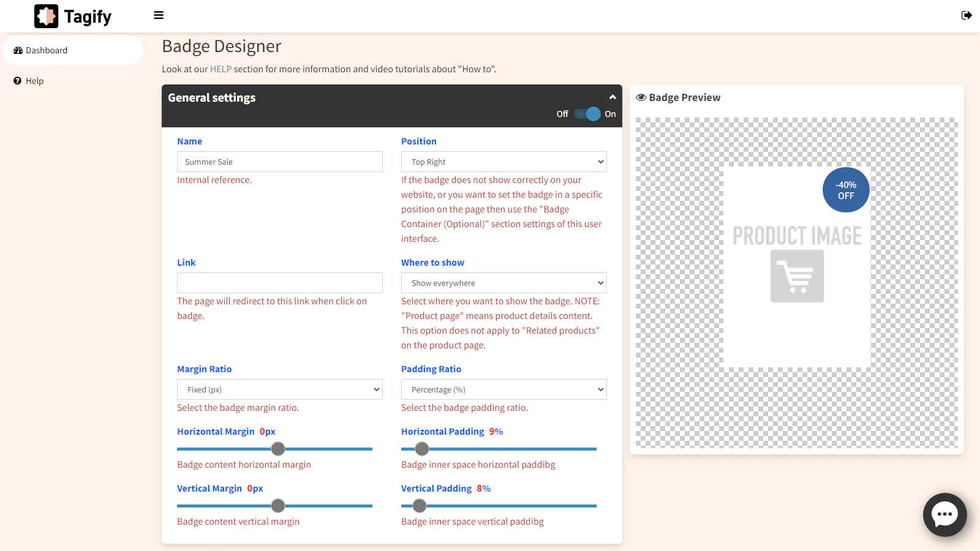980x551 pixels.
Task: Open the live chat bubble
Action: click(944, 514)
